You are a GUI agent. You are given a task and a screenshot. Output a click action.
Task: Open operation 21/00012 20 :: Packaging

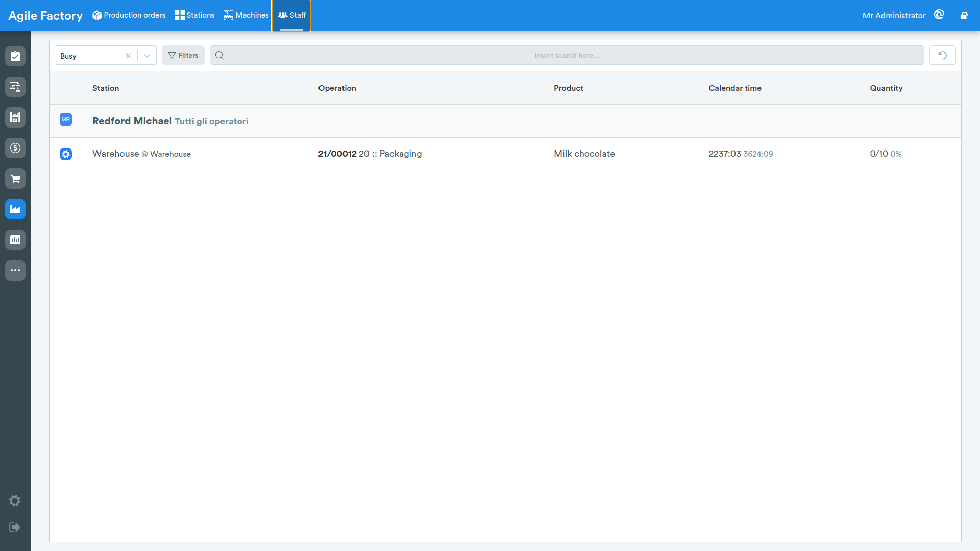(x=370, y=154)
